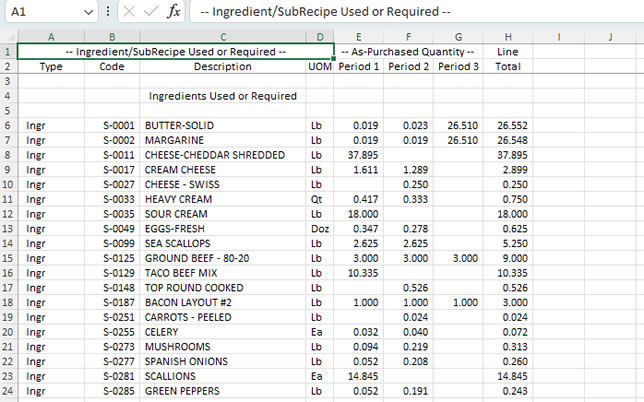
Task: Click the 'Description' heading cell
Action: coord(223,67)
